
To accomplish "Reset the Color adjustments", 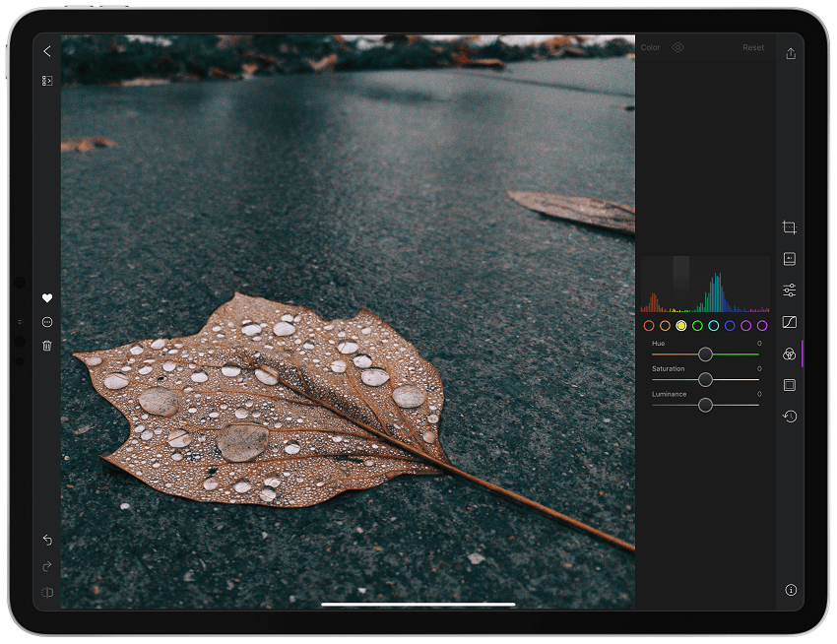I will [753, 47].
